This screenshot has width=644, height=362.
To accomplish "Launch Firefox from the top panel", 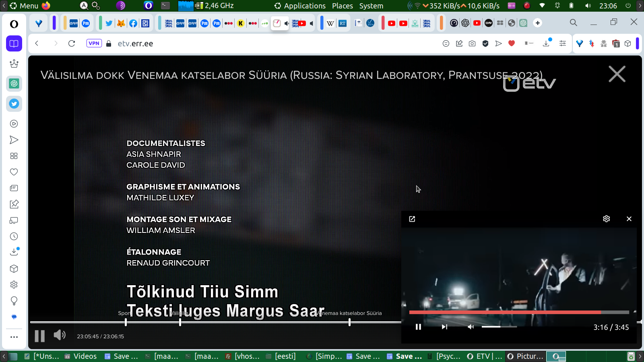I will click(46, 6).
